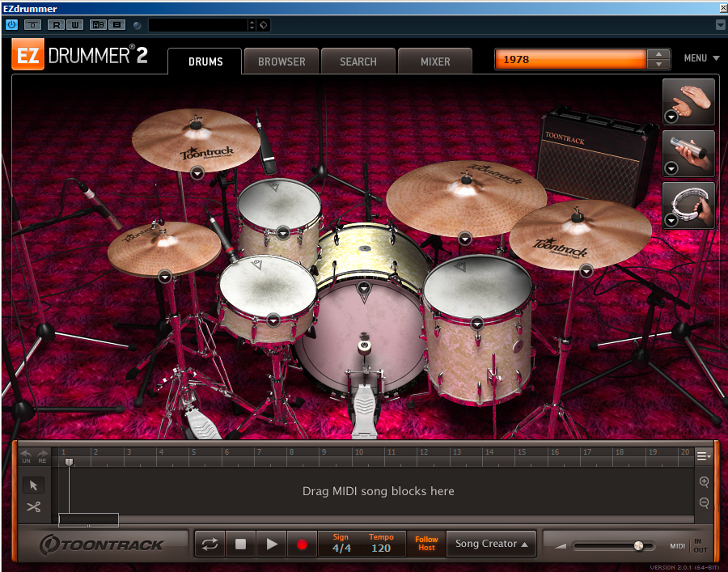Image resolution: width=728 pixels, height=572 pixels.
Task: Click the song track horizontal scrollbar handle
Action: (88, 519)
